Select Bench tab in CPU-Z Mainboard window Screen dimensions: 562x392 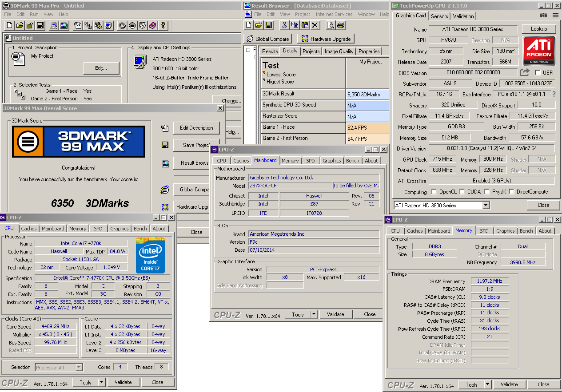(353, 161)
